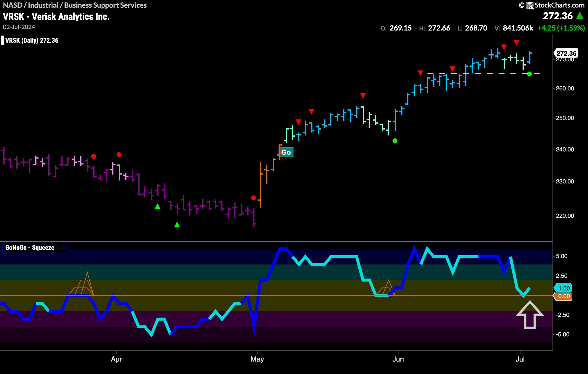The width and height of the screenshot is (588, 374).
Task: Click the '-5.00' oscillator axis label
Action: (x=563, y=334)
